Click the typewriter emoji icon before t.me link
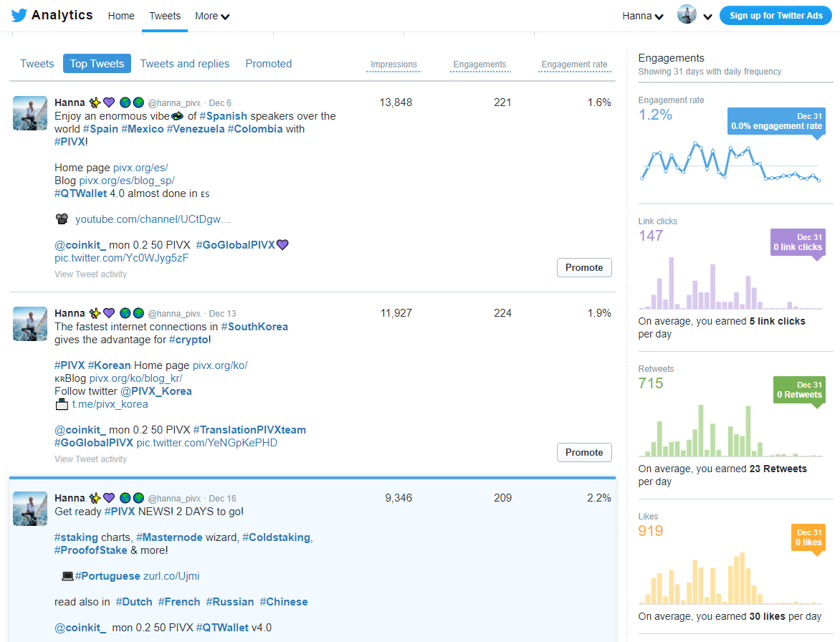 point(62,403)
